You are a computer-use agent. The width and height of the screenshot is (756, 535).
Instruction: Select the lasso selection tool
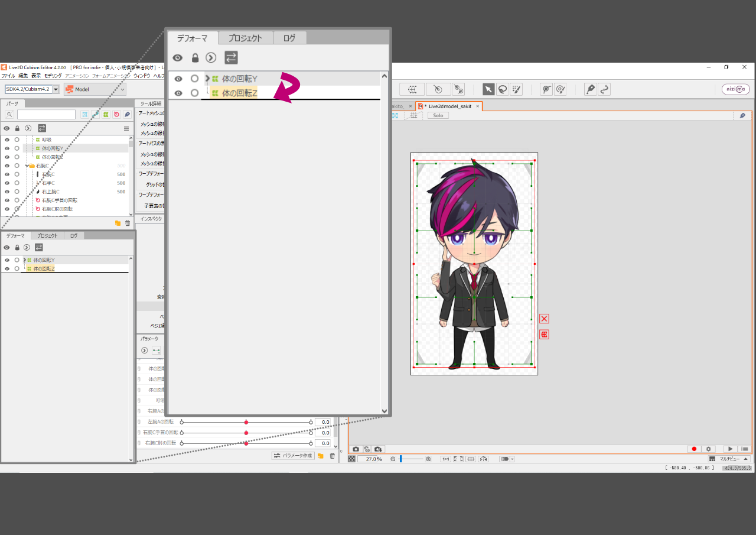pos(503,89)
